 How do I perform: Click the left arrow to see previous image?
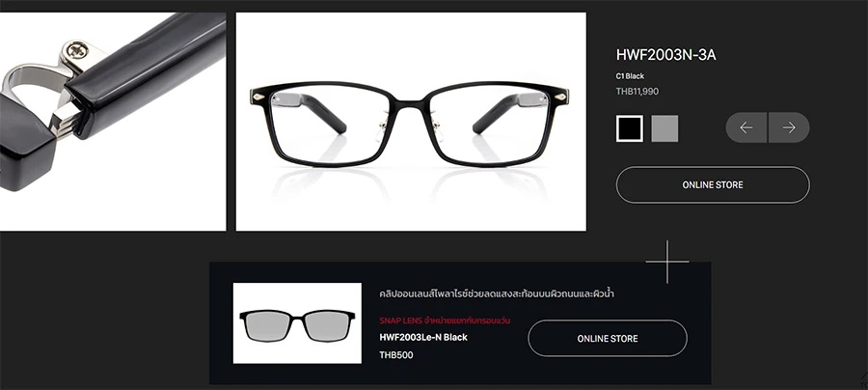pyautogui.click(x=746, y=127)
